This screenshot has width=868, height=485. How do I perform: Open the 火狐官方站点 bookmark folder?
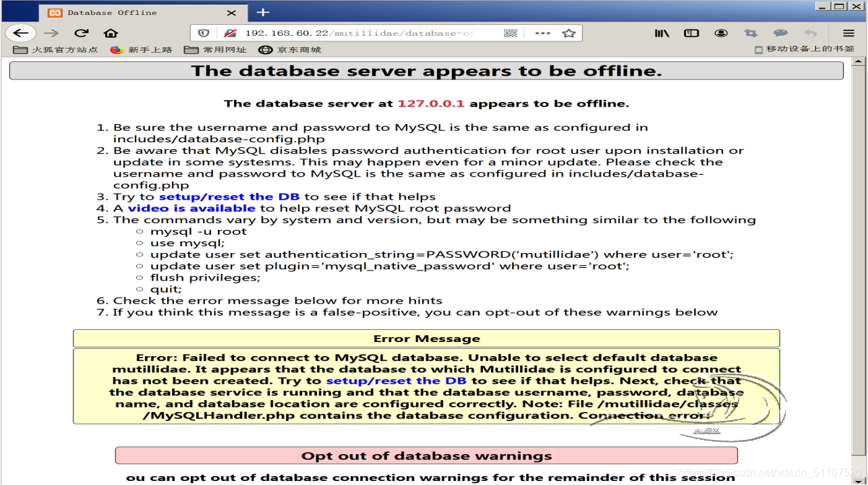pyautogui.click(x=55, y=50)
